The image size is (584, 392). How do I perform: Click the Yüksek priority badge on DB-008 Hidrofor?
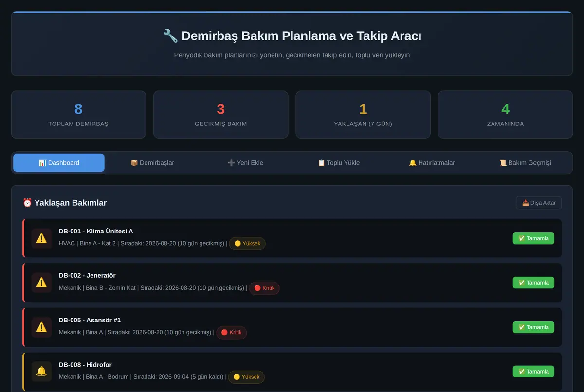pyautogui.click(x=246, y=377)
